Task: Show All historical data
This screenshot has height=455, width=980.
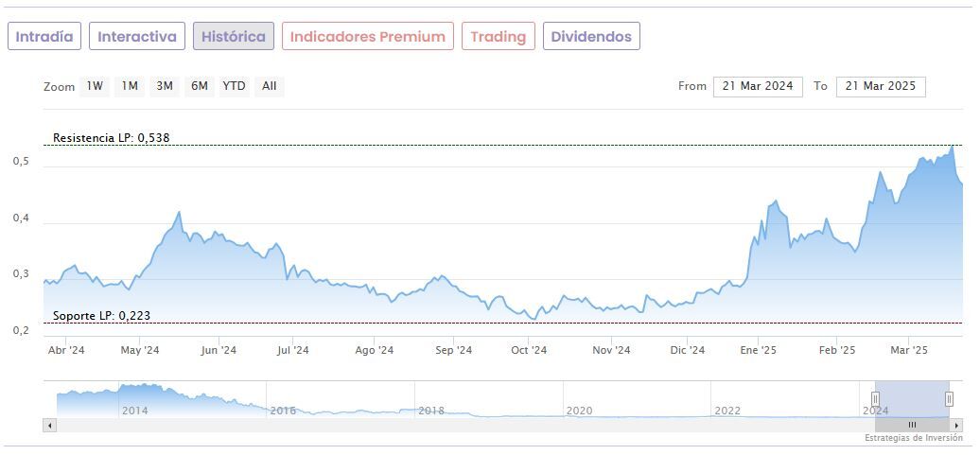Action: (270, 86)
